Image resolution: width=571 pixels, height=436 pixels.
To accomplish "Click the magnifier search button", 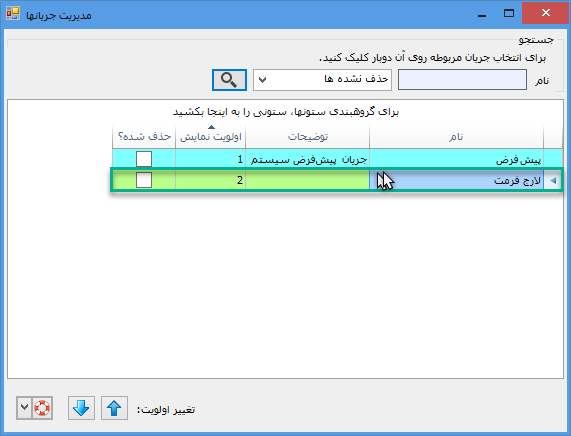I will [229, 80].
